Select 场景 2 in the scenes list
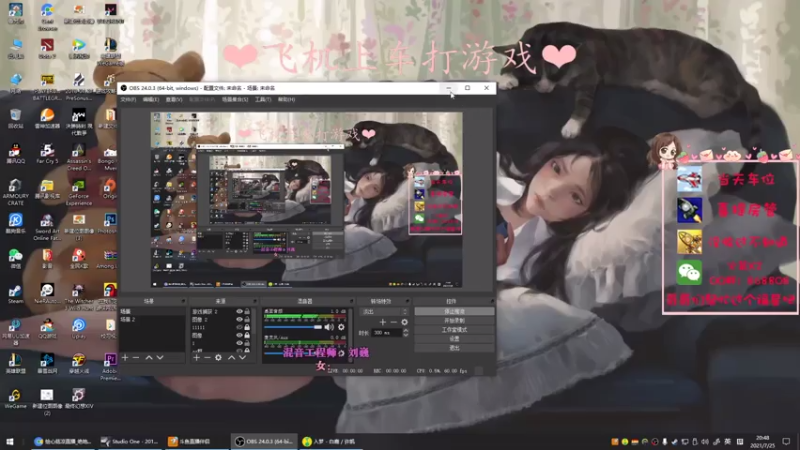 pyautogui.click(x=152, y=319)
